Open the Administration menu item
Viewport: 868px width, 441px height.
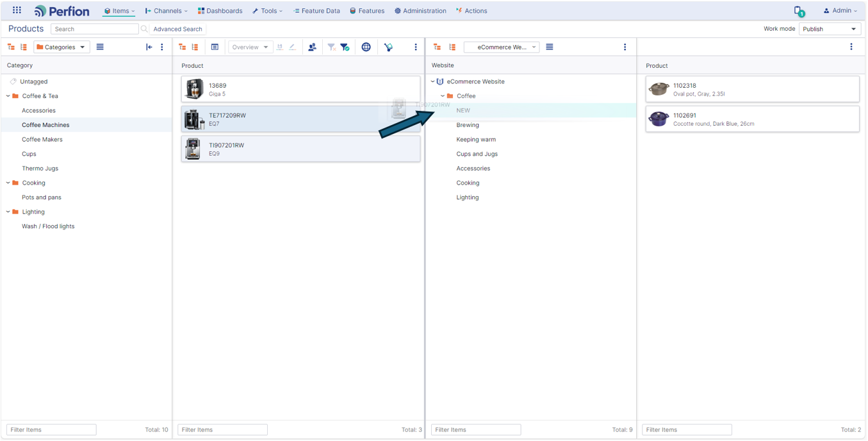tap(420, 11)
